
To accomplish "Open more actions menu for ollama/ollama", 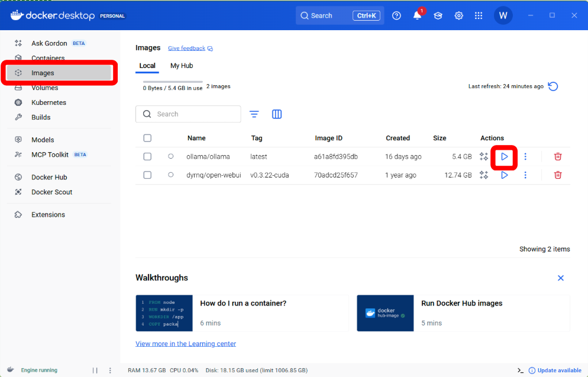I will pos(525,157).
